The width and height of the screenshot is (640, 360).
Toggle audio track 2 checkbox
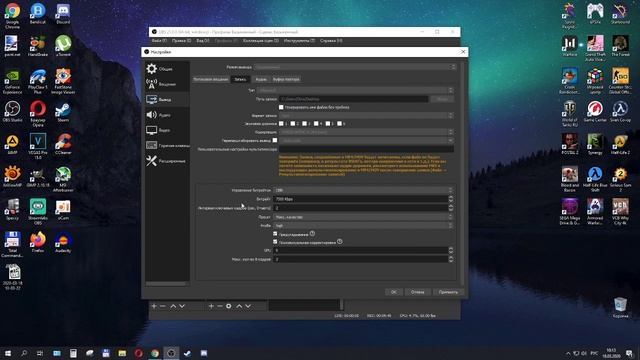293,123
